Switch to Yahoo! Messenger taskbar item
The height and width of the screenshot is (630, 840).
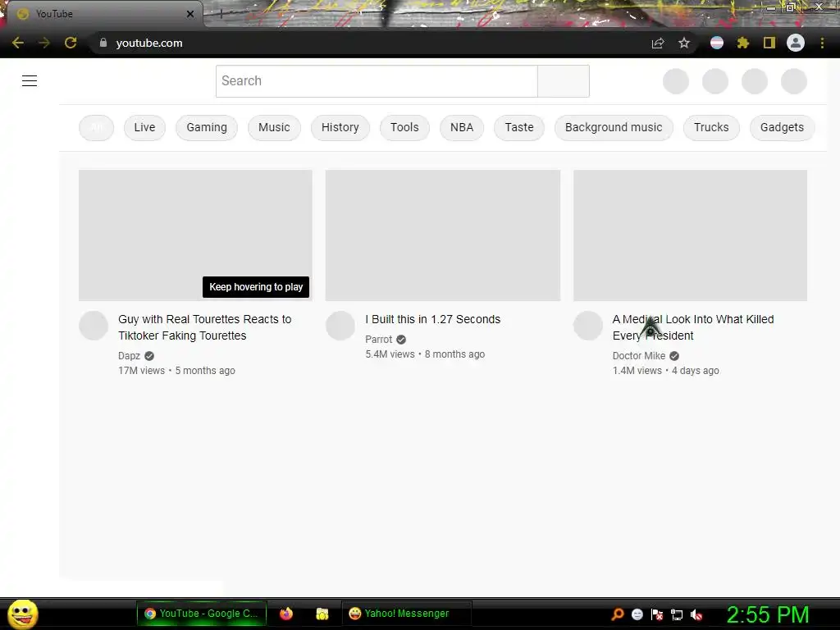pos(406,614)
